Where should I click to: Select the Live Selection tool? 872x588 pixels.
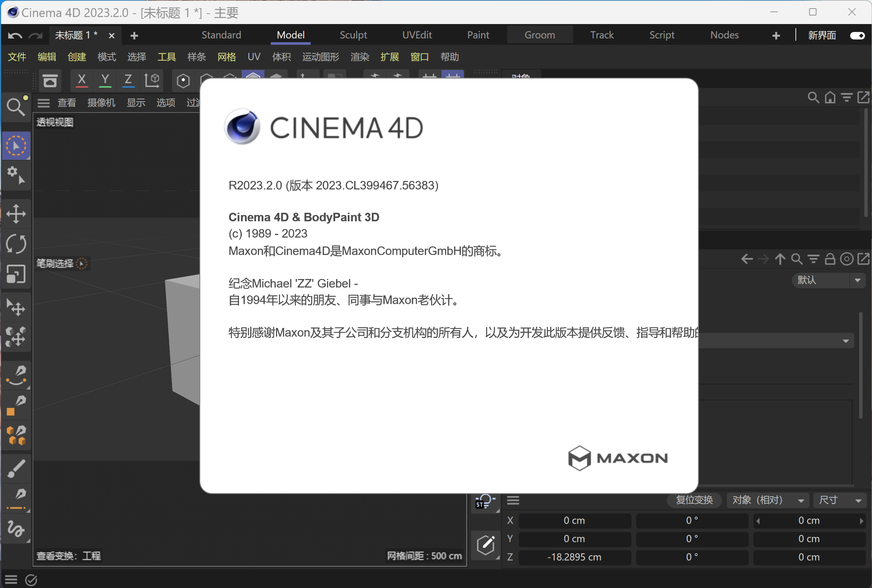(x=16, y=145)
